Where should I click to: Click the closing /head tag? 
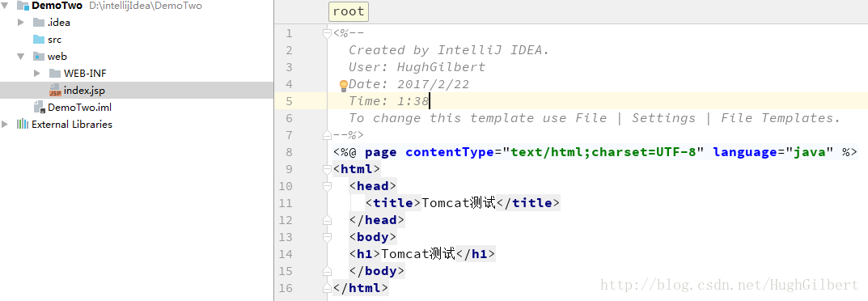tap(377, 220)
